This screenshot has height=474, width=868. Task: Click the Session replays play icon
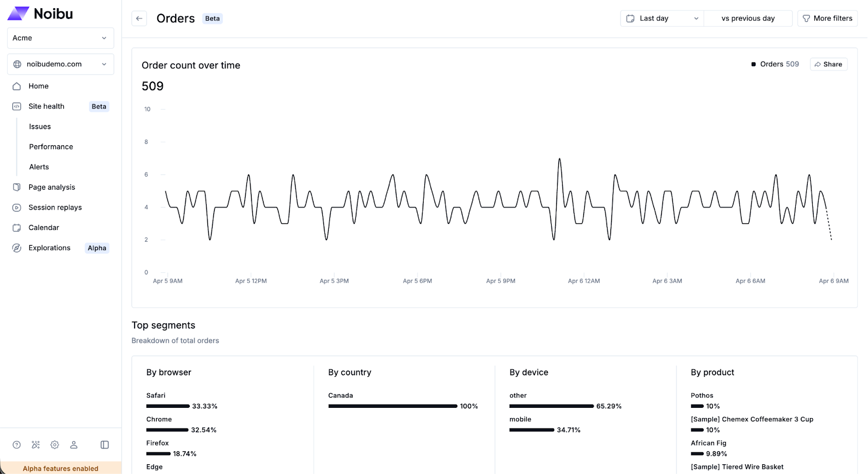17,208
